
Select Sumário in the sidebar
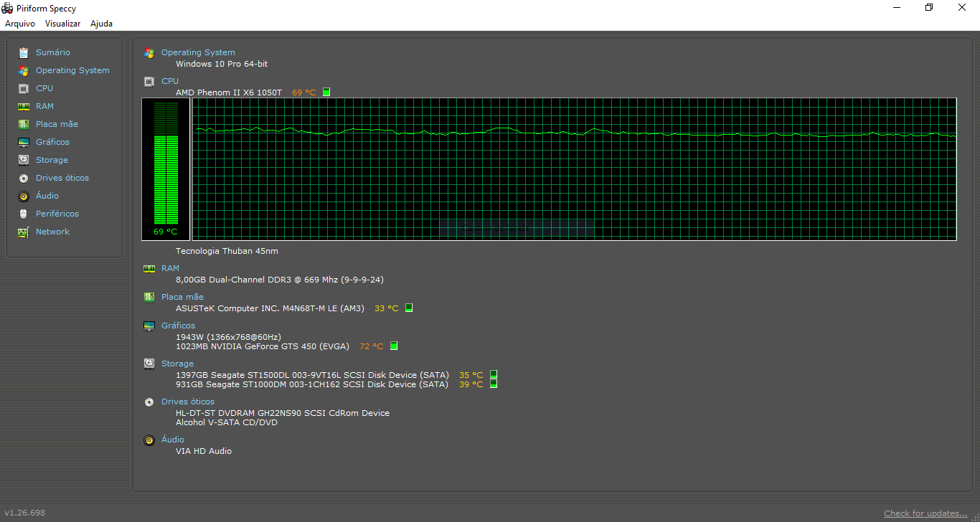point(53,52)
